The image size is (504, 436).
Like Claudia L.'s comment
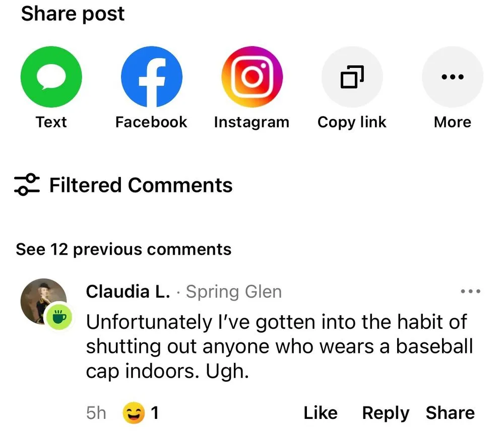[320, 413]
